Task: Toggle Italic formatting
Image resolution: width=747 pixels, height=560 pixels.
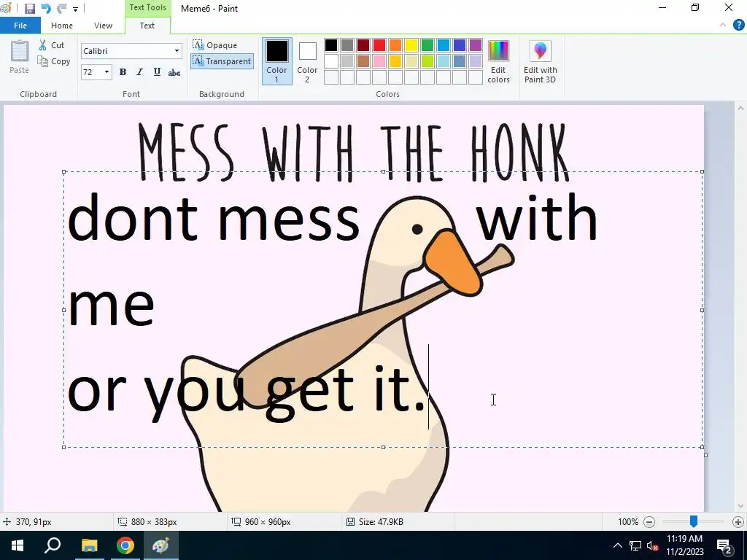Action: pyautogui.click(x=139, y=72)
